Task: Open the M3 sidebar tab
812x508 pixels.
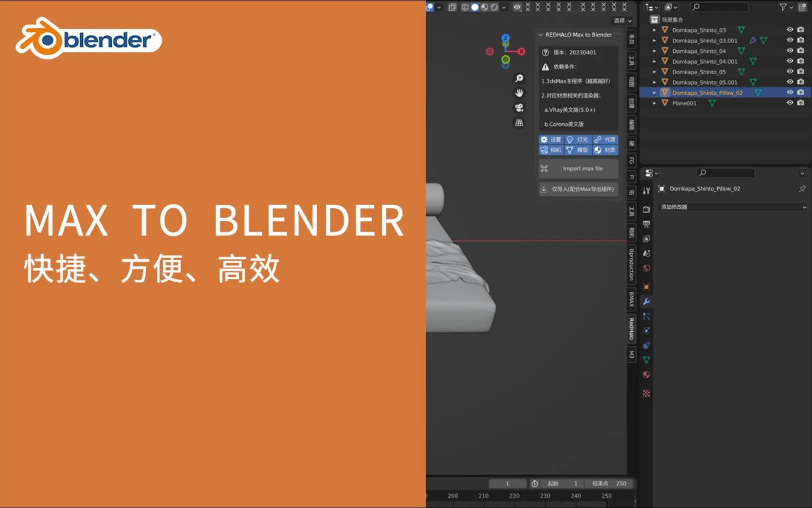Action: [x=632, y=355]
